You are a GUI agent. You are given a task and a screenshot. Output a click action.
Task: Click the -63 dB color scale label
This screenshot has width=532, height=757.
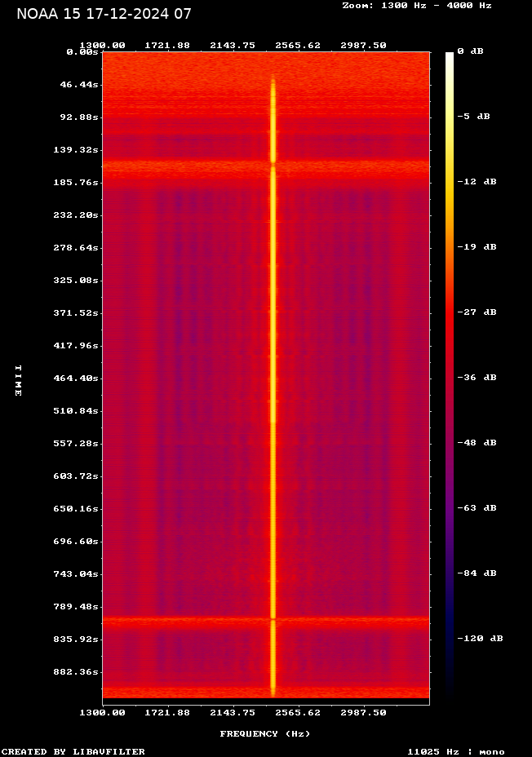[477, 508]
